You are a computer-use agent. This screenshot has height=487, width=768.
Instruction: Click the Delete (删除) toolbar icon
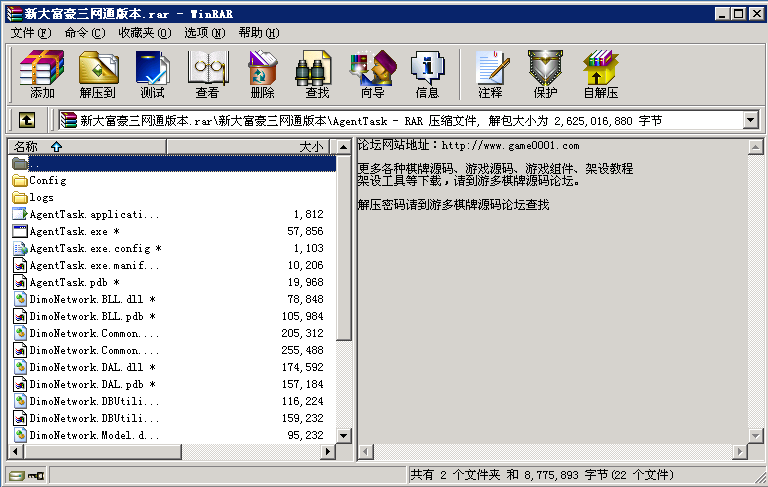tap(262, 74)
